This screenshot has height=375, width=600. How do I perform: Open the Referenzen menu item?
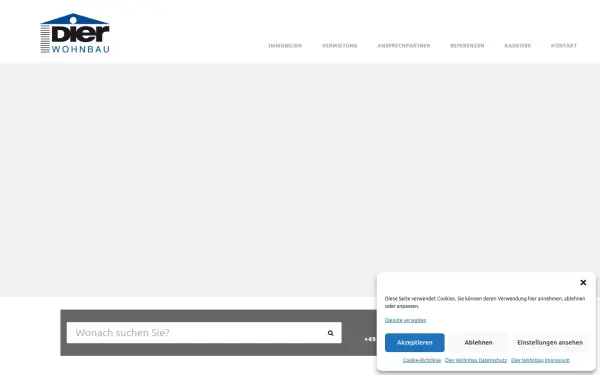click(467, 46)
